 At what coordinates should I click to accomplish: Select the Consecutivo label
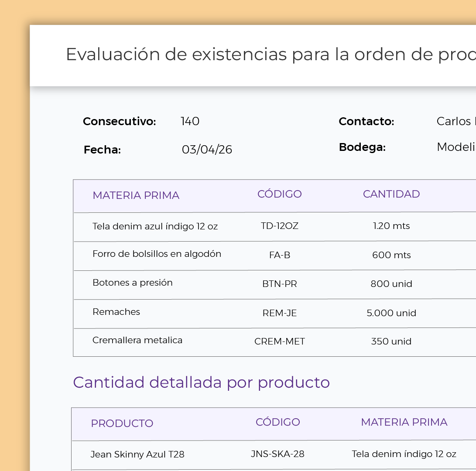[119, 121]
